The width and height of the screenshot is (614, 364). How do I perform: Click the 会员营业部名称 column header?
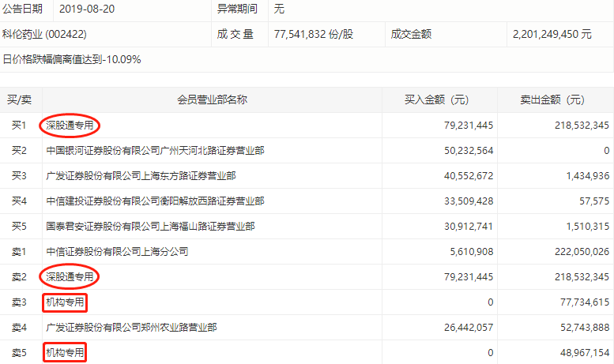pyautogui.click(x=212, y=100)
